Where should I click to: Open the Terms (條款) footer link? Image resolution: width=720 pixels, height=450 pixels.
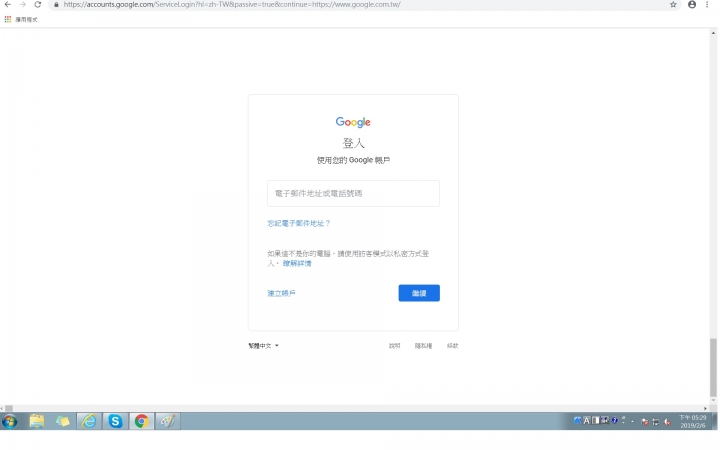[452, 345]
